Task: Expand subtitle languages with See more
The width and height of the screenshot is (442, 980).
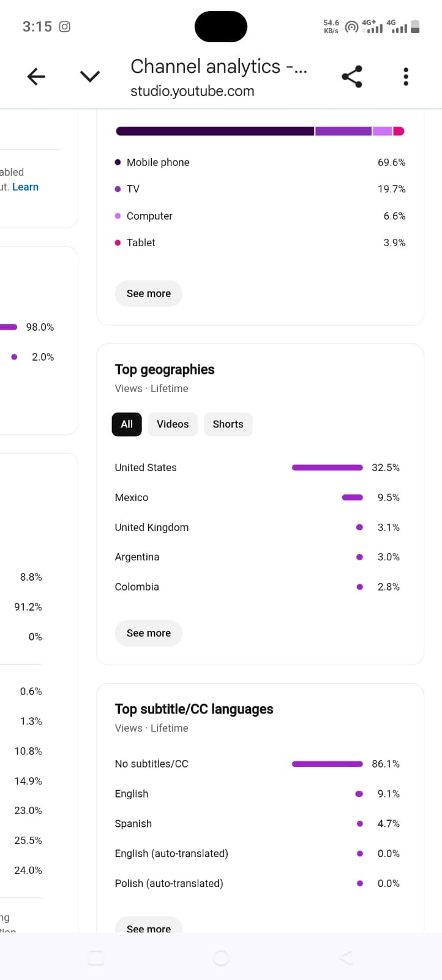Action: [x=149, y=926]
